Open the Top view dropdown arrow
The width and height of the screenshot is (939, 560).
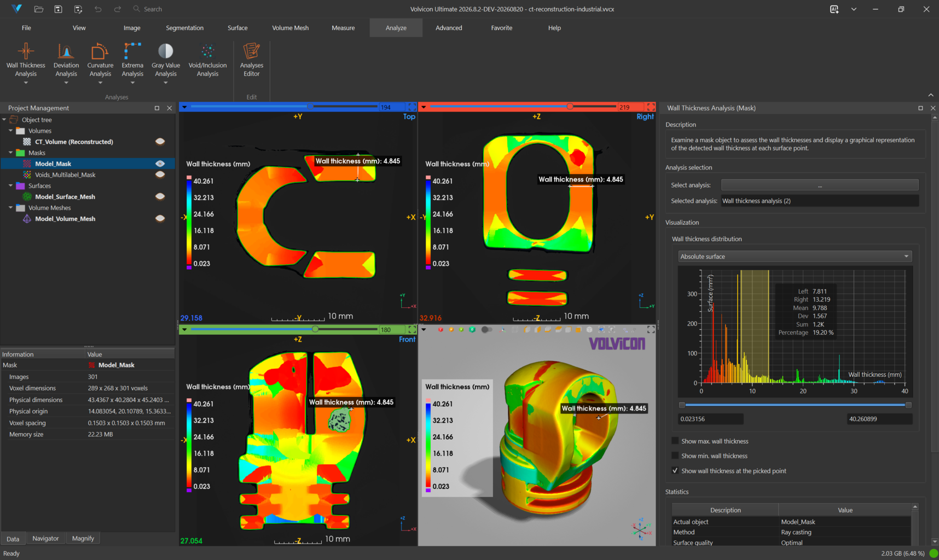click(184, 107)
